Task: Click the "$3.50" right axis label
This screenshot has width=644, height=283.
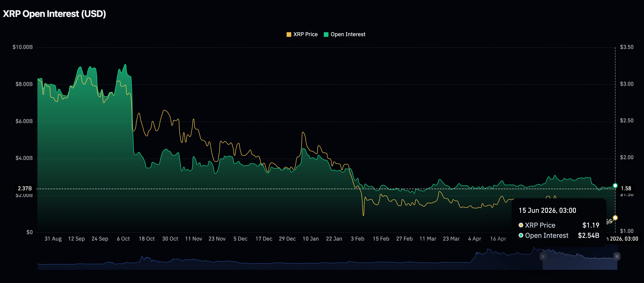Action: (627, 47)
